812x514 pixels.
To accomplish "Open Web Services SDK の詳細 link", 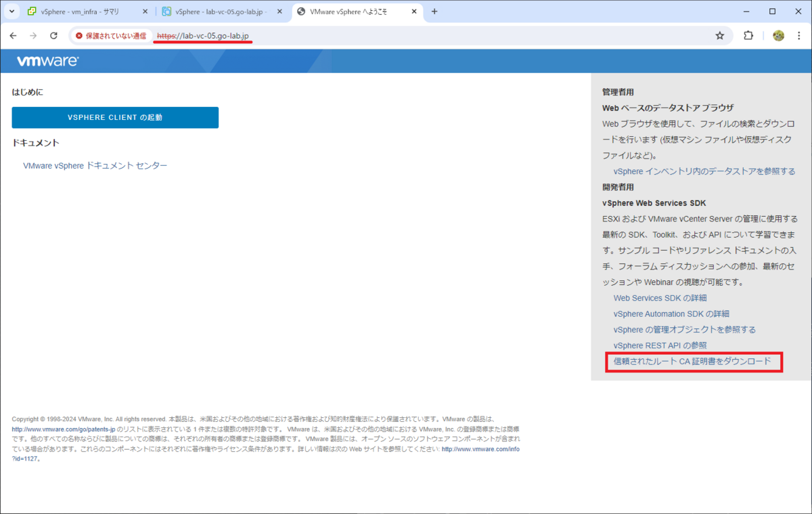I will [660, 298].
